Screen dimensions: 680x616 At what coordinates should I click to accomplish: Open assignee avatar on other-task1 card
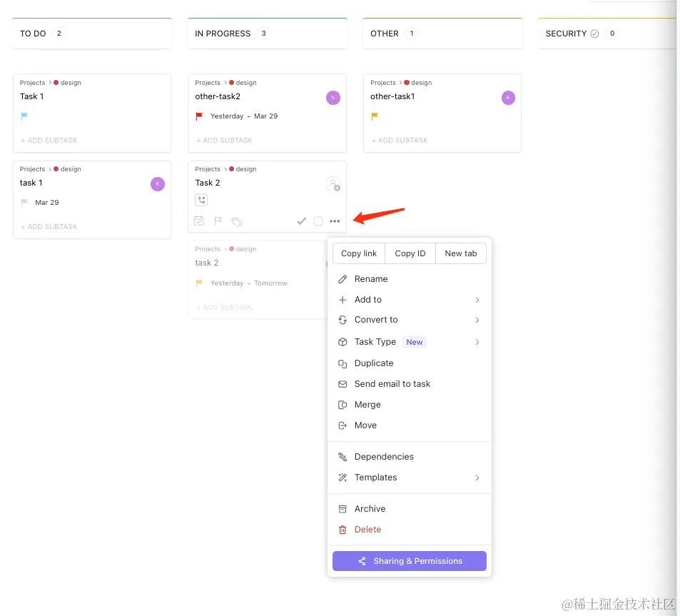coord(508,98)
